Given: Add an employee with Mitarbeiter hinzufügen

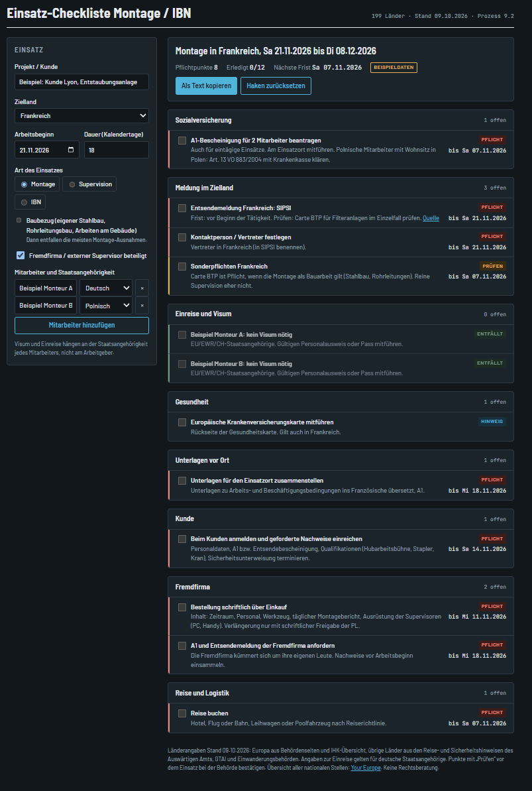Looking at the screenshot, I should (81, 326).
